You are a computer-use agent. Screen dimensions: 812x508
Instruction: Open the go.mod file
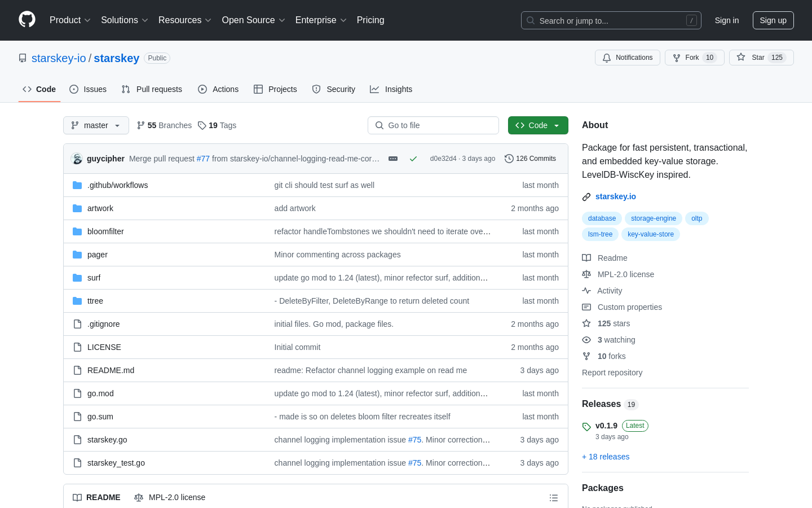tap(100, 393)
